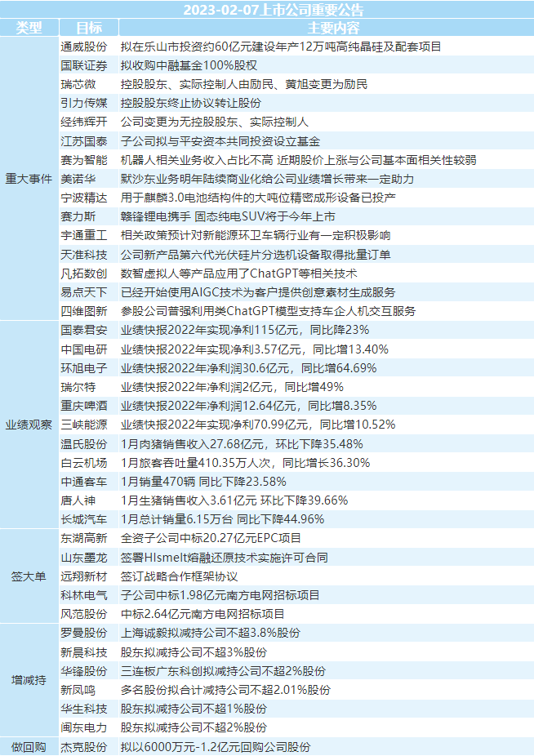Click company name 易点天下
Image resolution: width=534 pixels, height=756 pixels.
click(84, 291)
